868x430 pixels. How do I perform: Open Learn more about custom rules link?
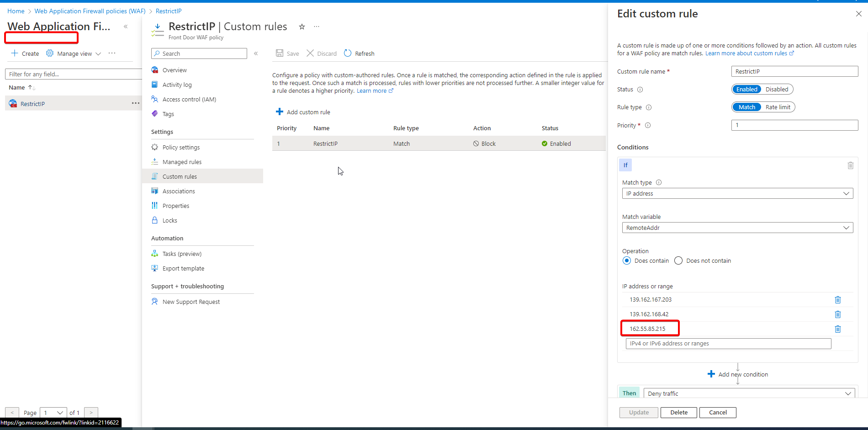click(x=749, y=53)
